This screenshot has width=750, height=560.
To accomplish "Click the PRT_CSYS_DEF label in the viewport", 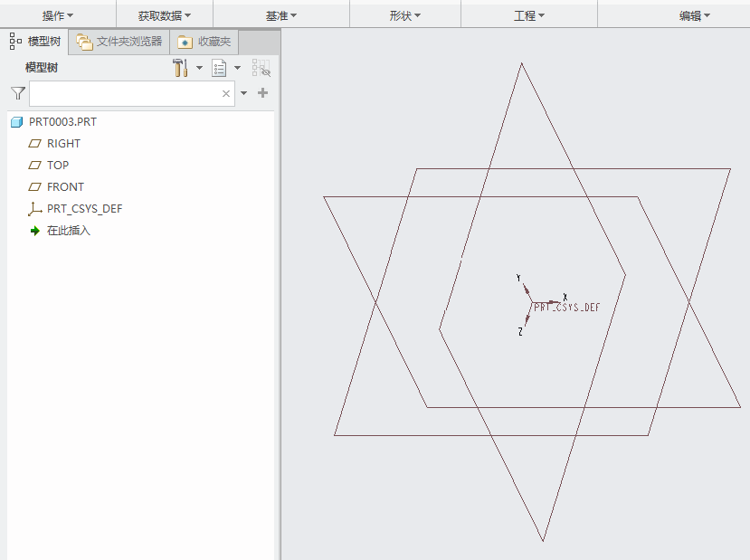I will 567,308.
